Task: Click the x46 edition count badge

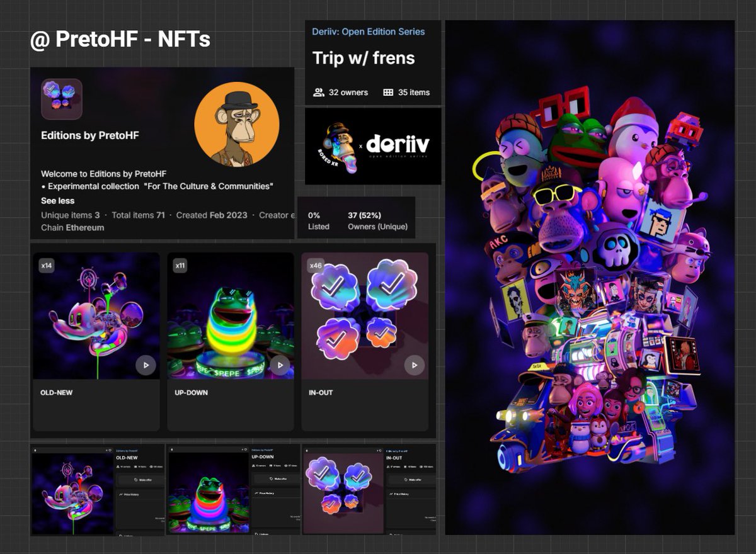Action: [315, 266]
